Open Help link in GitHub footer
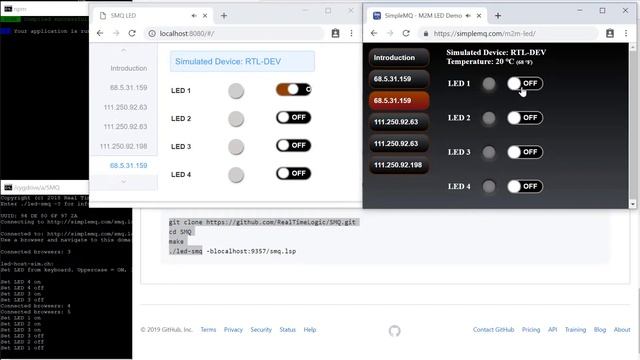Screen dimensions: 640x360 (x=310, y=329)
